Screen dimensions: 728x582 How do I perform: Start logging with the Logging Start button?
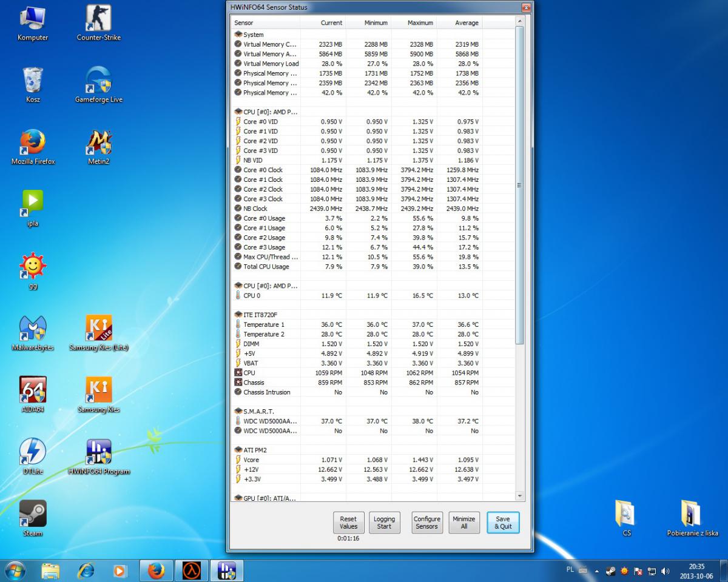(x=384, y=523)
